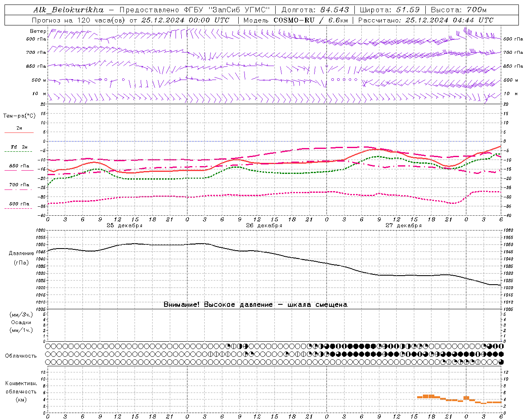Click the 850 гПа entry in the temperature legend
This screenshot has width=525, height=420.
point(19,166)
